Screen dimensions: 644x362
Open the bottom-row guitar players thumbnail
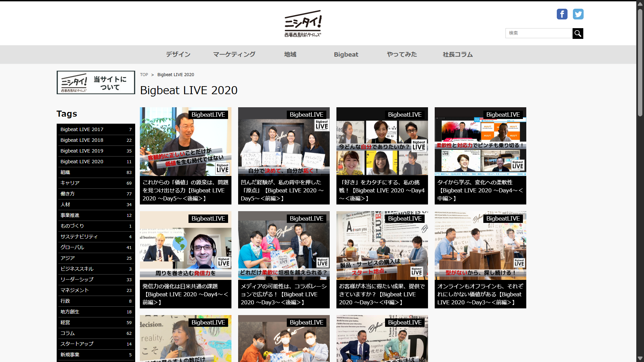(x=382, y=339)
